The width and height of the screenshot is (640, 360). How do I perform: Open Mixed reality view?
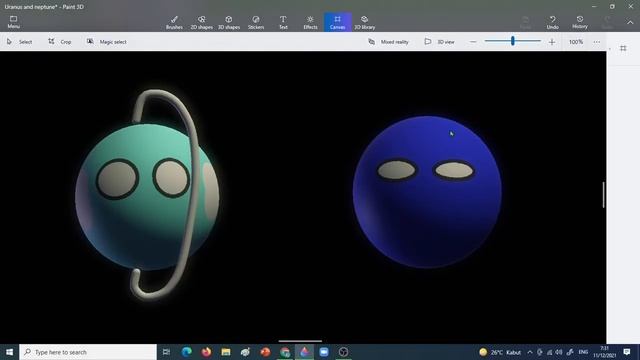388,42
